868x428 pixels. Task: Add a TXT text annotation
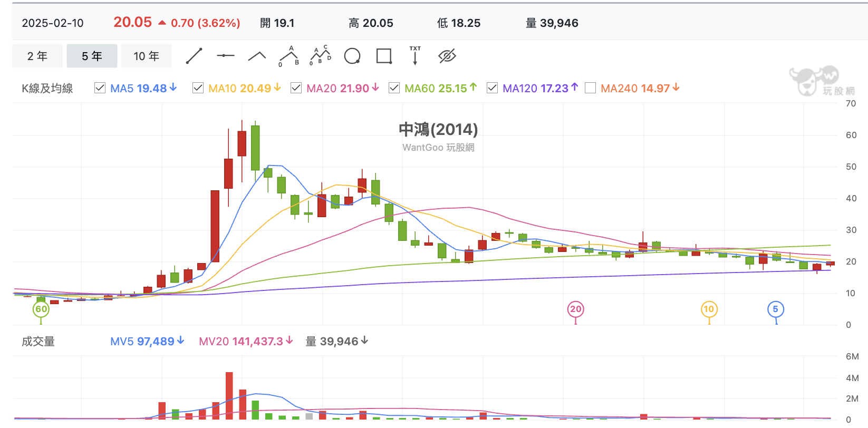(415, 55)
